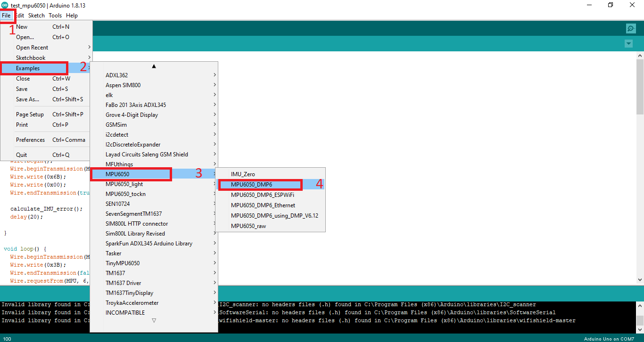Expand Open Recent submenu

[46, 48]
